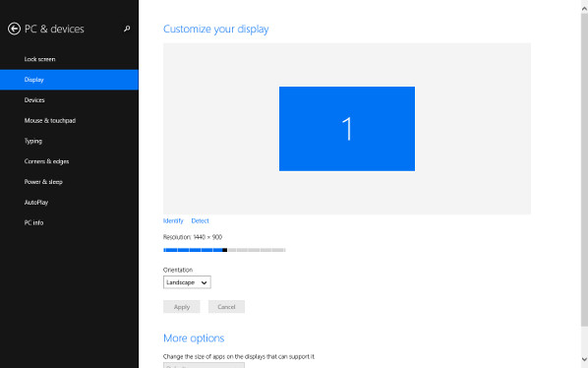The image size is (588, 368).
Task: Click the Customize your display heading
Action: coord(215,29)
